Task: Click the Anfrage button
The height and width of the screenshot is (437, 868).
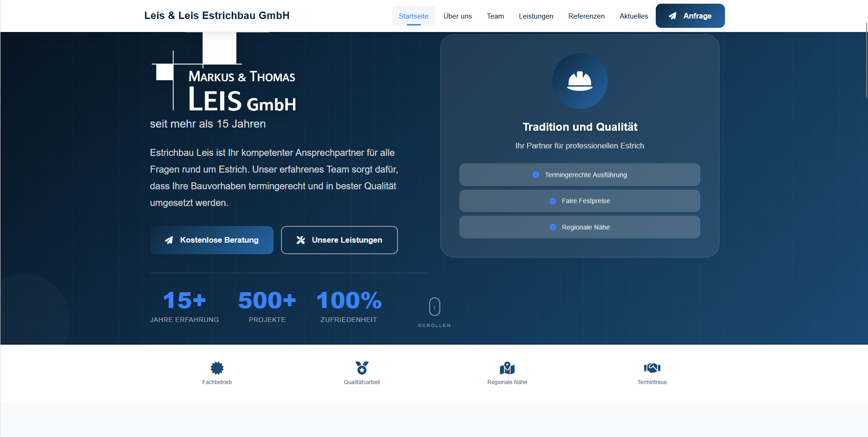Action: click(x=690, y=15)
